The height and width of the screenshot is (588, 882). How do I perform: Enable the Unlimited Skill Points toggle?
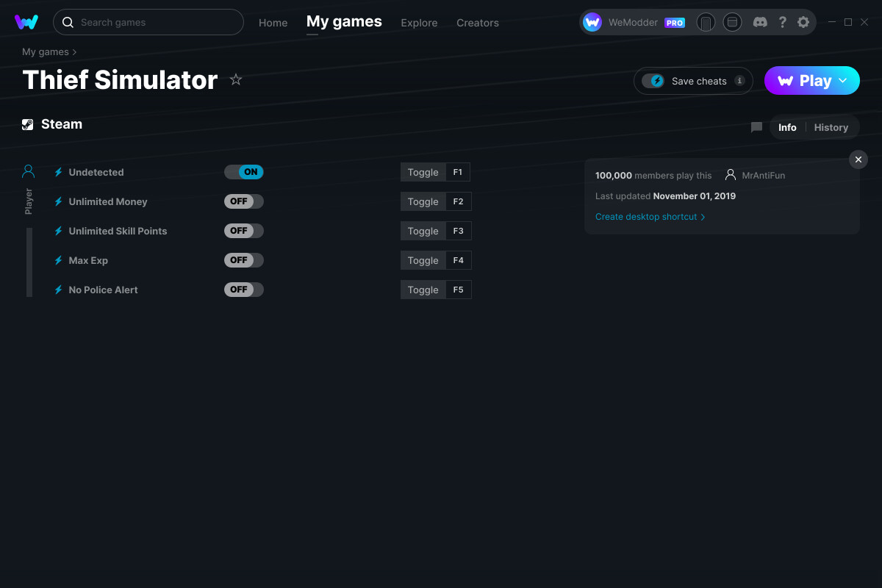click(244, 231)
